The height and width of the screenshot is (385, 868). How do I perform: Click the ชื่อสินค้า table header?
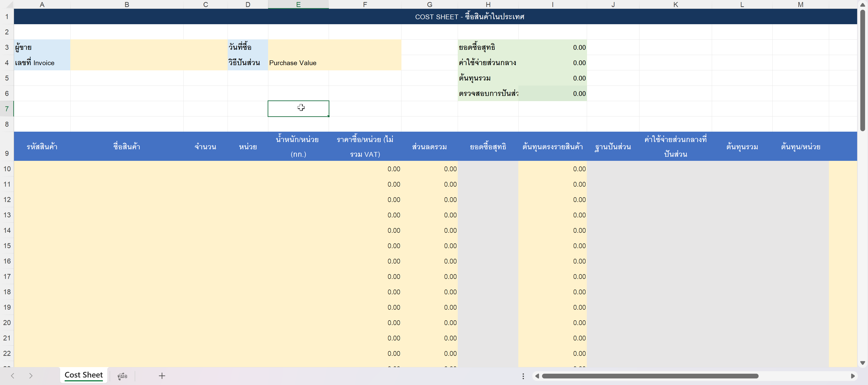(127, 146)
